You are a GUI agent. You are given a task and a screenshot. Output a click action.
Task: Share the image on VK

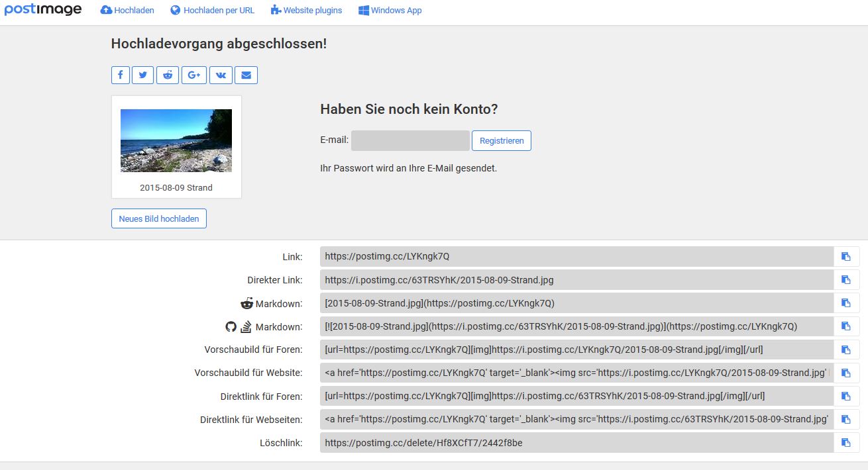(x=221, y=75)
